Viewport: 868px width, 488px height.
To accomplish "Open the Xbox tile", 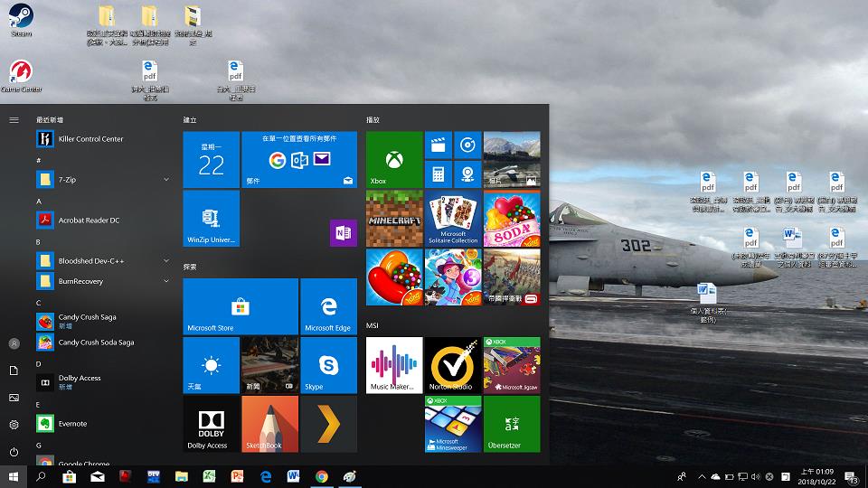I will point(394,159).
